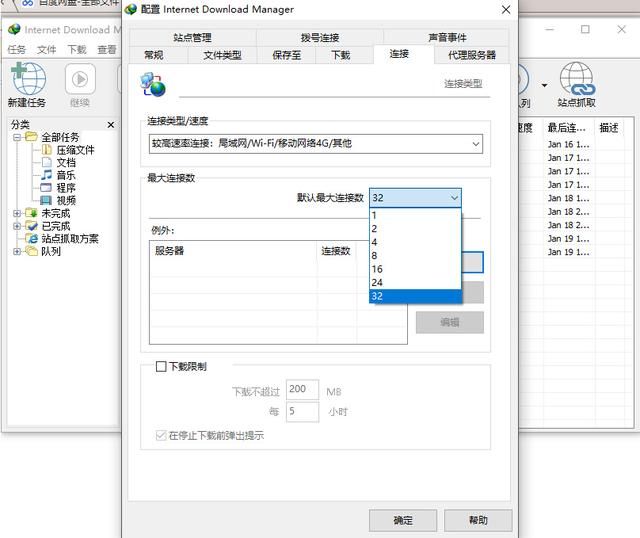The height and width of the screenshot is (538, 640).
Task: Choose 8 in connection count list
Action: point(415,256)
